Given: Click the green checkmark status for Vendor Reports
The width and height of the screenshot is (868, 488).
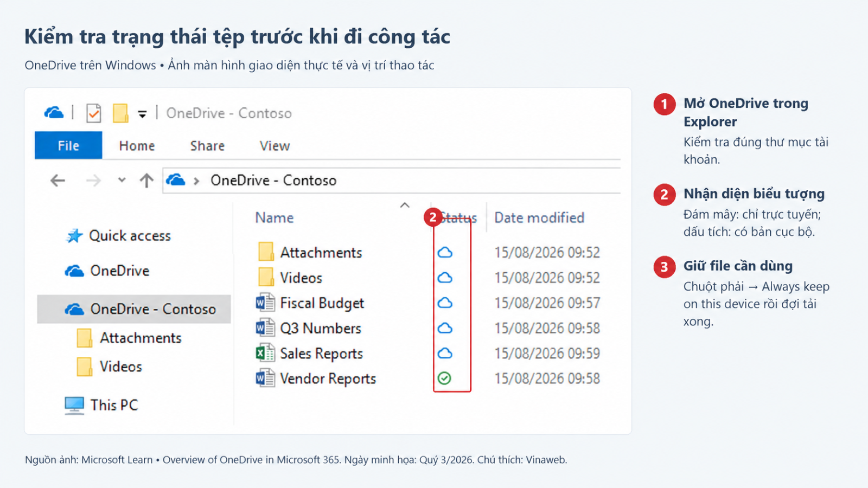Looking at the screenshot, I should coord(444,378).
